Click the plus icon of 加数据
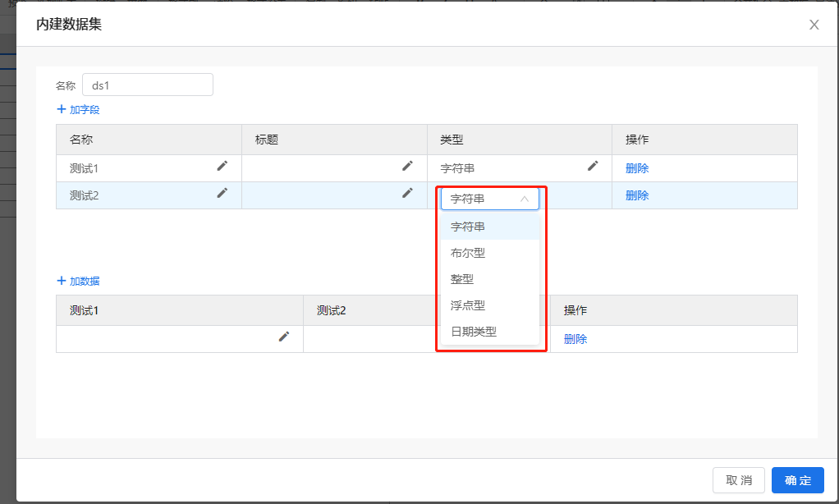This screenshot has width=839, height=504. [62, 281]
